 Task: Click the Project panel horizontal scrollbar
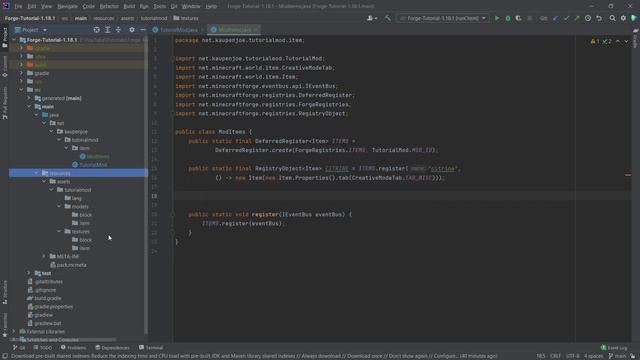pos(63,339)
